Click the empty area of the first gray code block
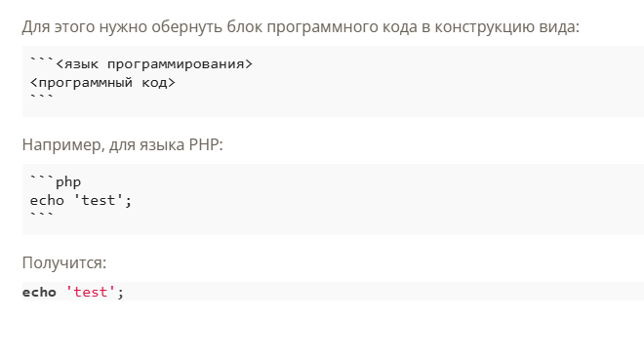644x359 pixels. point(411,82)
